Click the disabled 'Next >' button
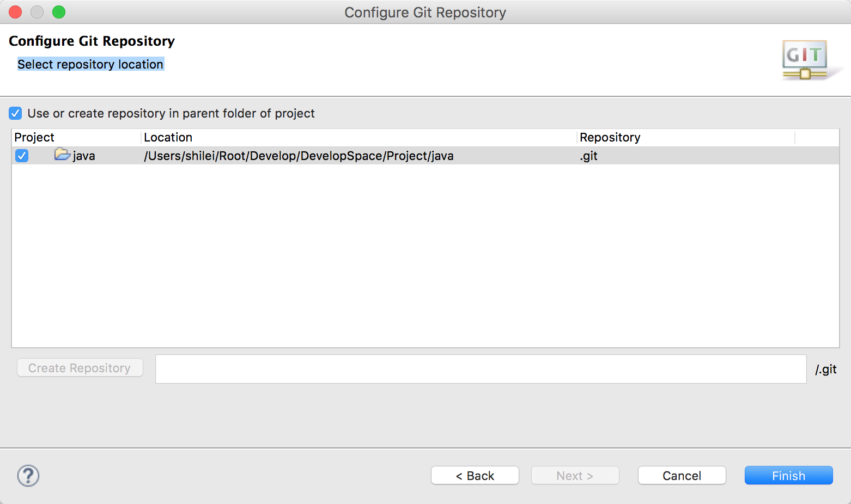 coord(575,476)
